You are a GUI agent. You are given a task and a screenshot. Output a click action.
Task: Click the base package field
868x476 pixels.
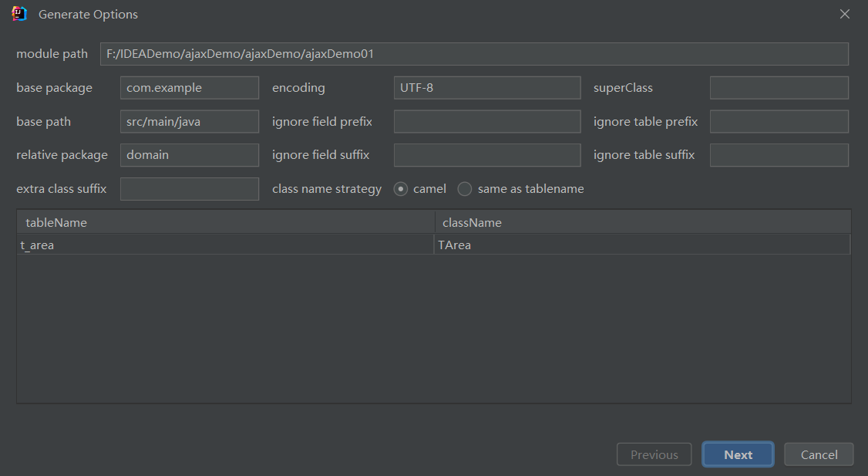pyautogui.click(x=190, y=88)
